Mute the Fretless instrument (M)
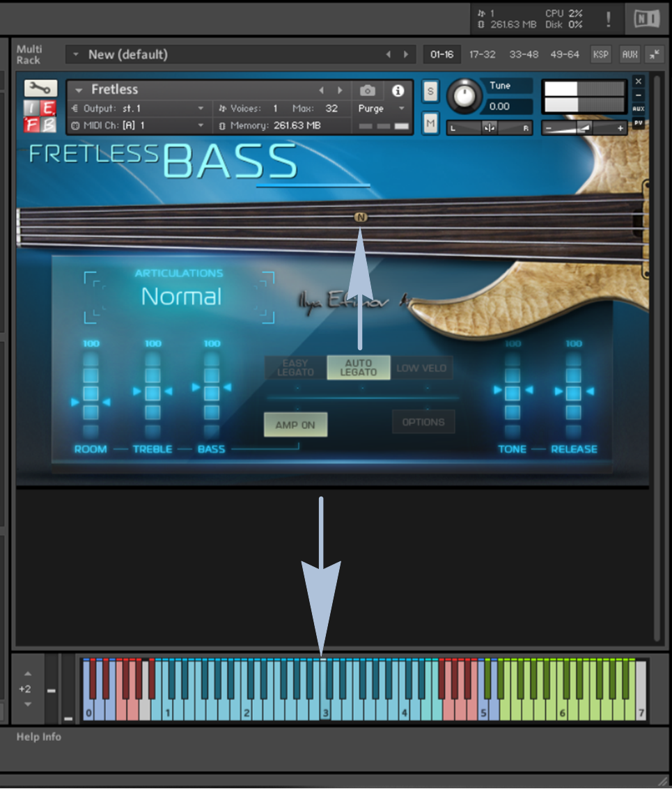 [430, 123]
